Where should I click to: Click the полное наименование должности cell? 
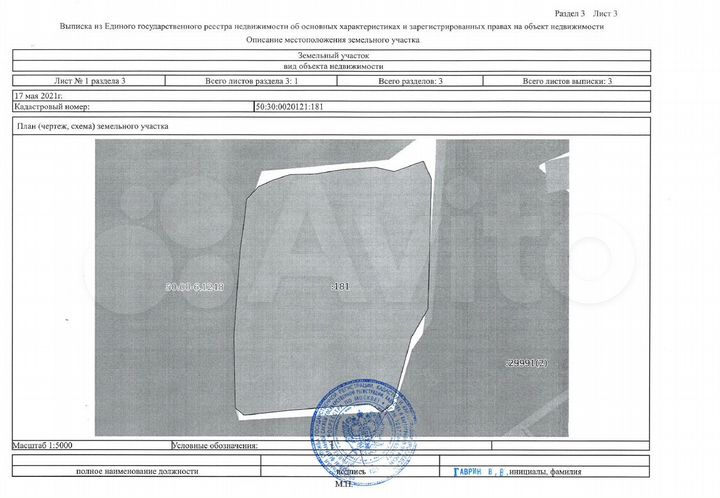(137, 471)
